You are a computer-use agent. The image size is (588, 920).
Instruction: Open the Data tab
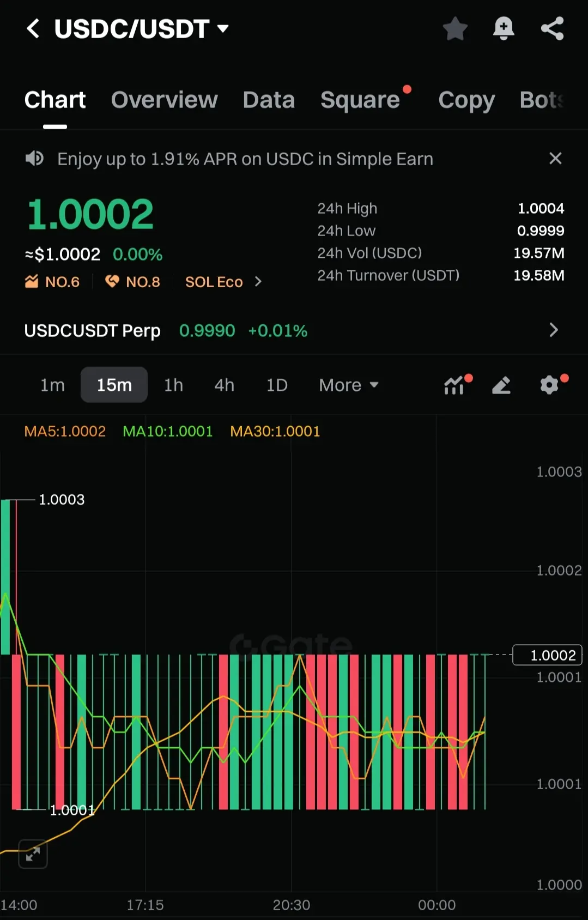pyautogui.click(x=269, y=100)
